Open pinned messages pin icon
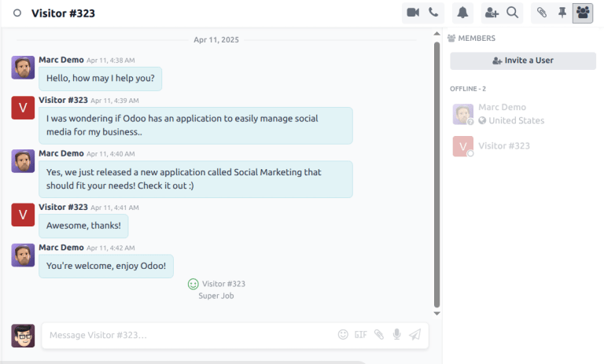 (562, 13)
